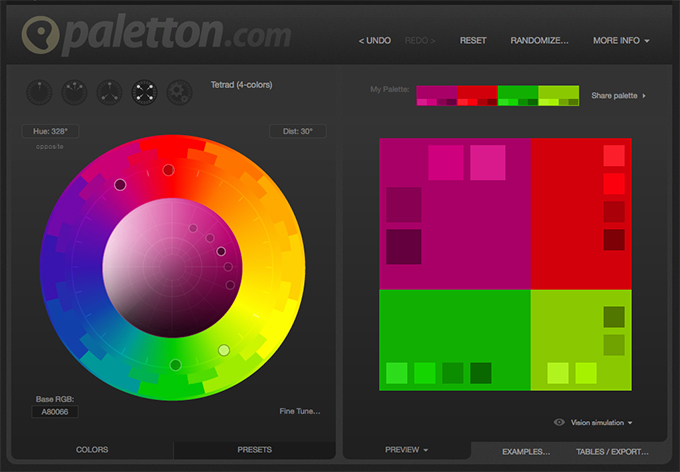Switch to the PRESETS tab
Viewport: 680px width, 472px height.
coord(255,450)
